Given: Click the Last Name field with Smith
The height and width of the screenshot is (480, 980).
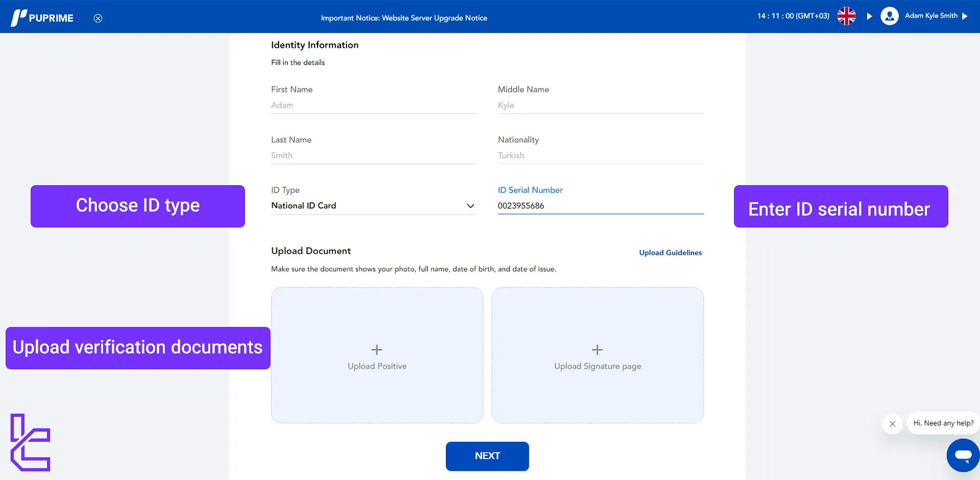Looking at the screenshot, I should (x=374, y=156).
